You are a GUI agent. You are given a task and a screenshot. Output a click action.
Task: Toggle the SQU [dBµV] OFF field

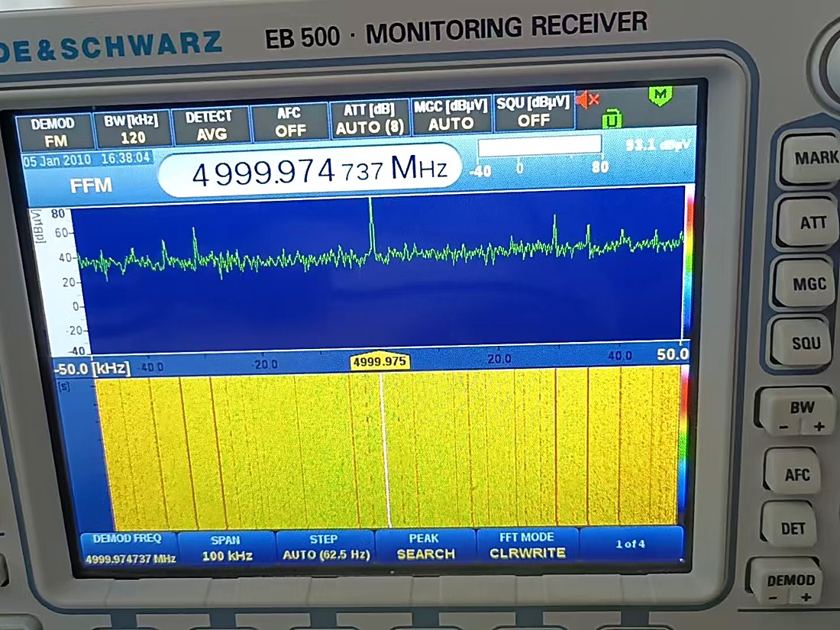pos(534,112)
